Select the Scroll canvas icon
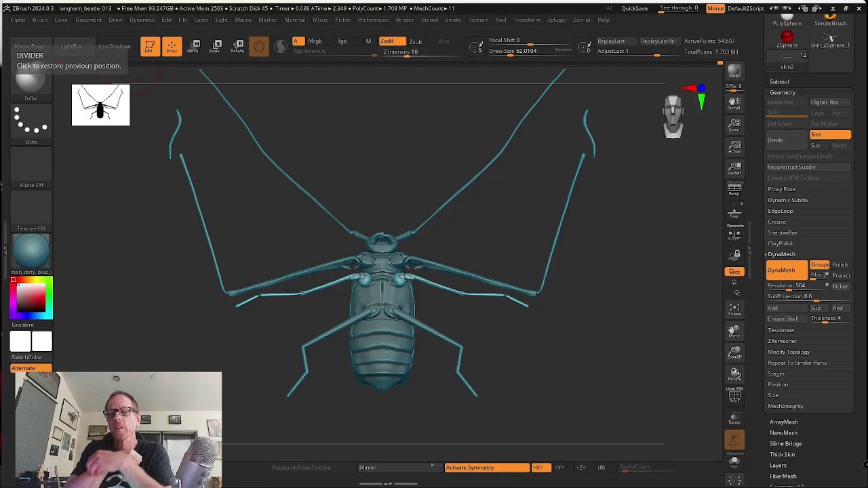Viewport: 868px width, 488px height. pos(734,102)
